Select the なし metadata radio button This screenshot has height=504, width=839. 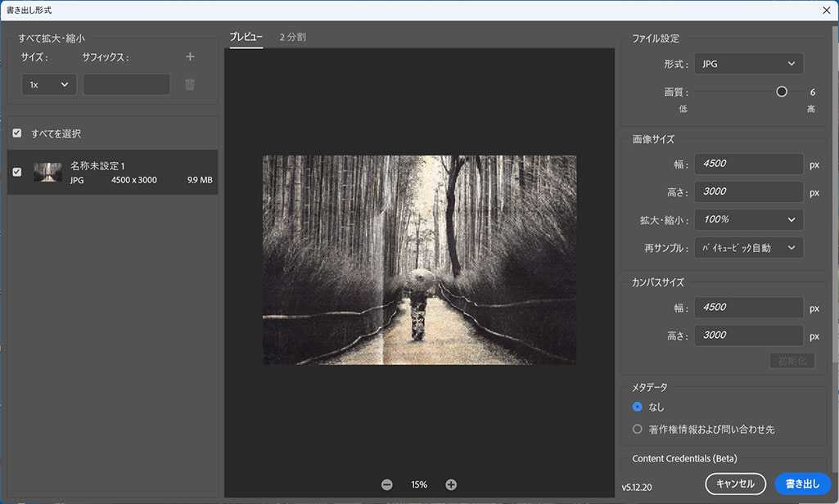coord(638,407)
